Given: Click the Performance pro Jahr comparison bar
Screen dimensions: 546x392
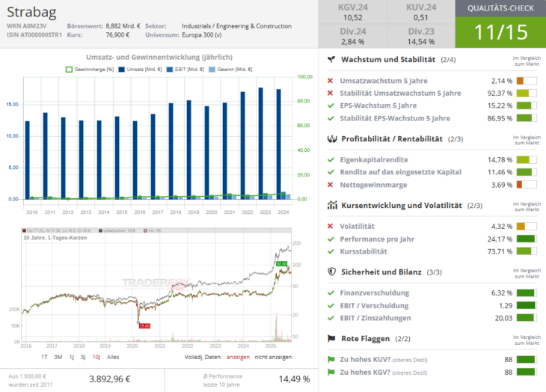Looking at the screenshot, I should point(527,239).
